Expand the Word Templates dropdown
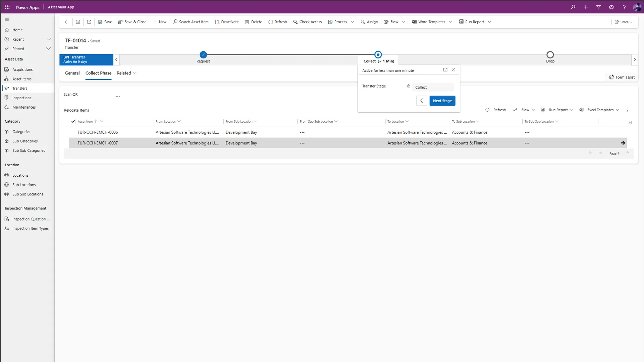Viewport: 644px width, 362px height. point(450,22)
